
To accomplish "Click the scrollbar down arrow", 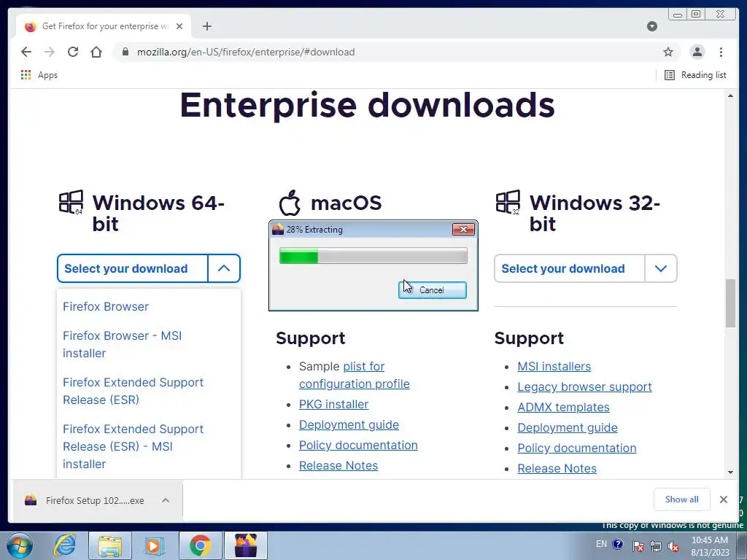I will coord(730,472).
